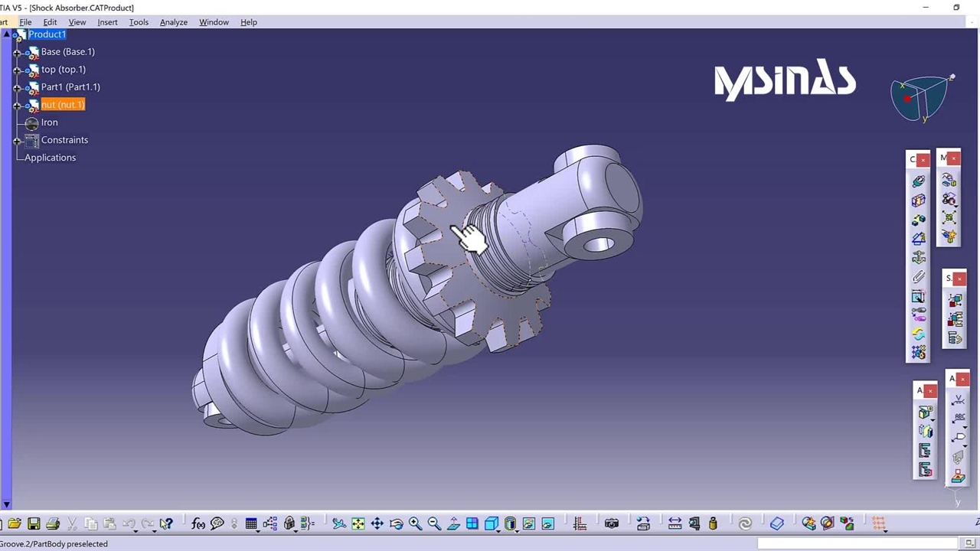Click the Print icon
This screenshot has height=551, width=980.
pos(53,523)
